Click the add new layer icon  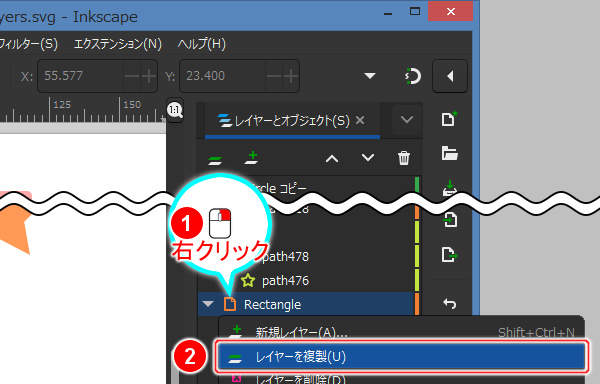click(251, 158)
